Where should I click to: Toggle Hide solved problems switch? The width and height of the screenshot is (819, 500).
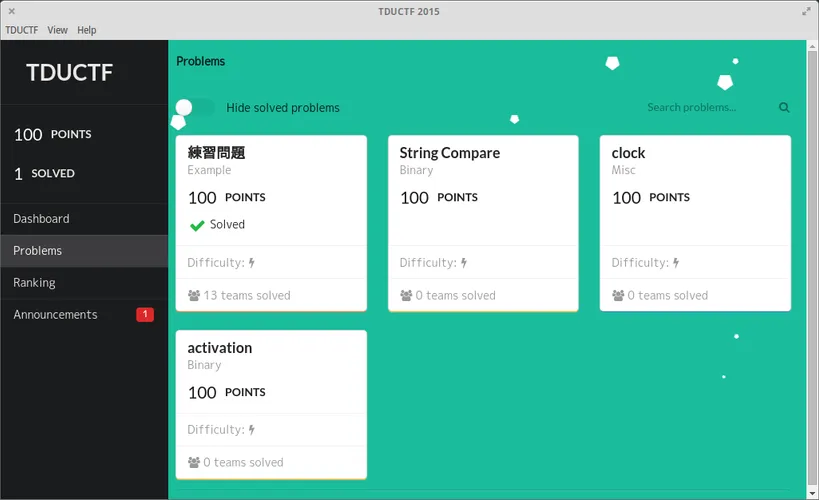point(195,108)
